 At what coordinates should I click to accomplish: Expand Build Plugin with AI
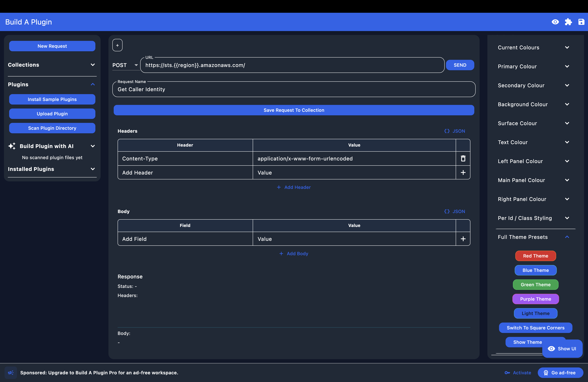[52, 146]
